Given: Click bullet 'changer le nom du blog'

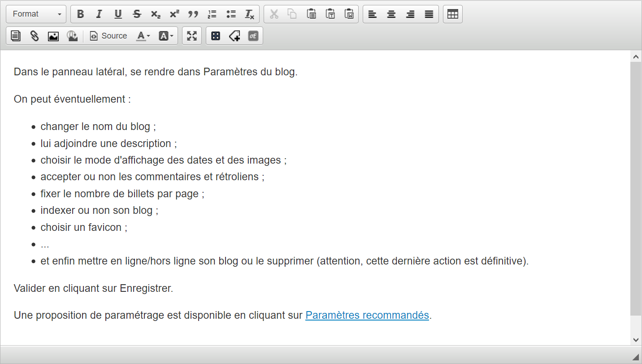Looking at the screenshot, I should [98, 126].
